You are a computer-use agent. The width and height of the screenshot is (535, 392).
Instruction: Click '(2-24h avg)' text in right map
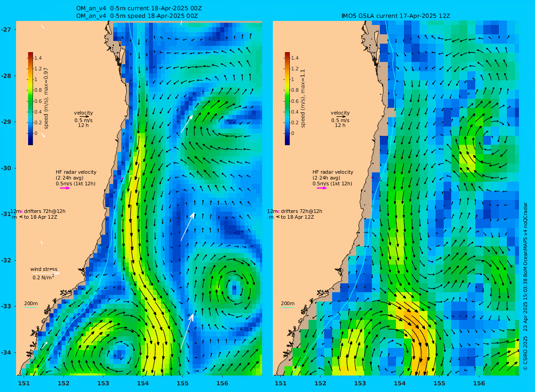tap(326, 178)
